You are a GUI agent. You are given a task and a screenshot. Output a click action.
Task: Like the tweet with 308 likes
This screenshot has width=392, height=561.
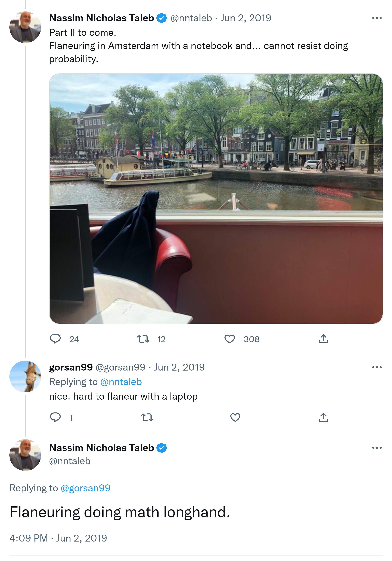click(230, 339)
